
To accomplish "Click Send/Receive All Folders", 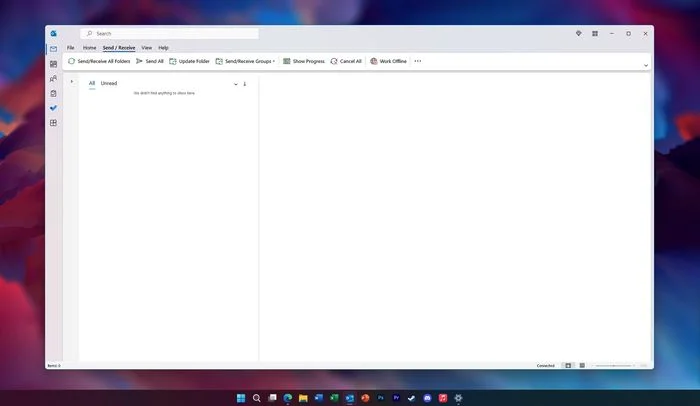I will click(99, 61).
